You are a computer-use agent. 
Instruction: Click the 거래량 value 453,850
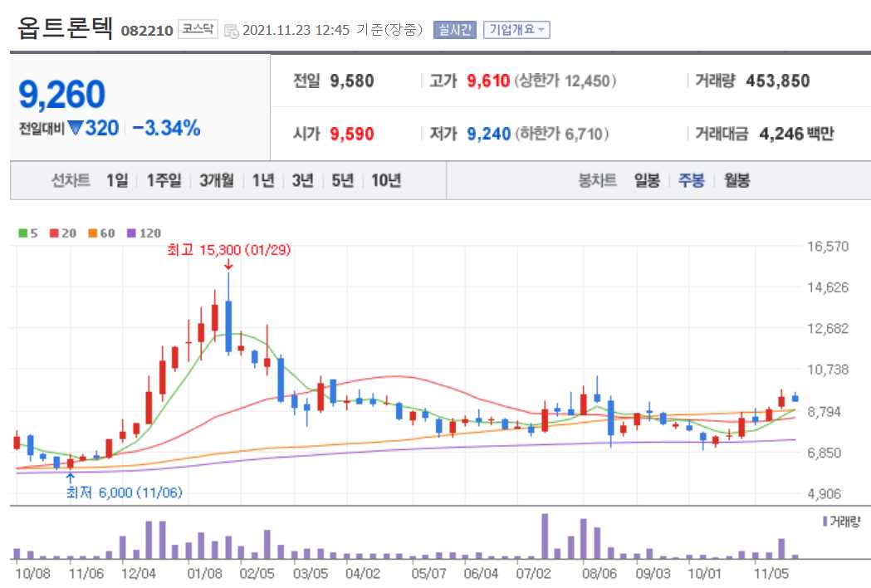[x=778, y=81]
